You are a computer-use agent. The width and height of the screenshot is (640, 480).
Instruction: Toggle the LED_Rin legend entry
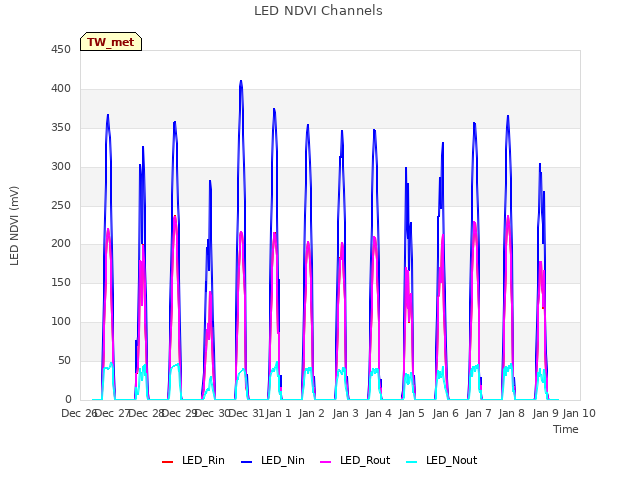[193, 461]
